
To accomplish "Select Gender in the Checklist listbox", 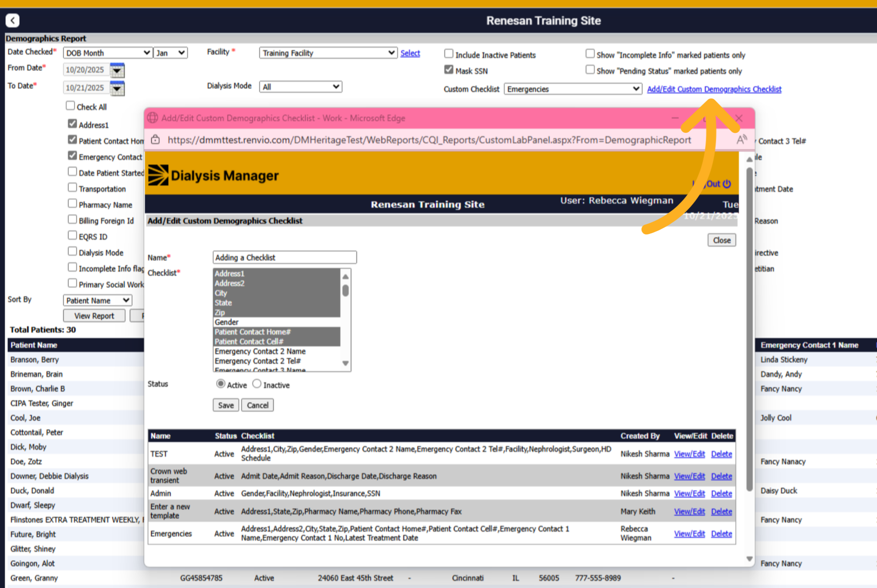I will (x=277, y=322).
